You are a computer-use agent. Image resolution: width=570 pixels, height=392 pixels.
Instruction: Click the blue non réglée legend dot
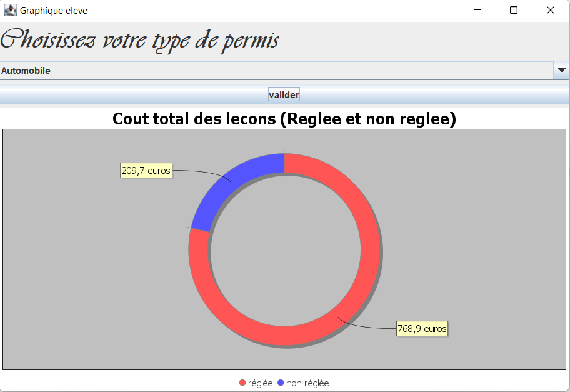pos(281,383)
